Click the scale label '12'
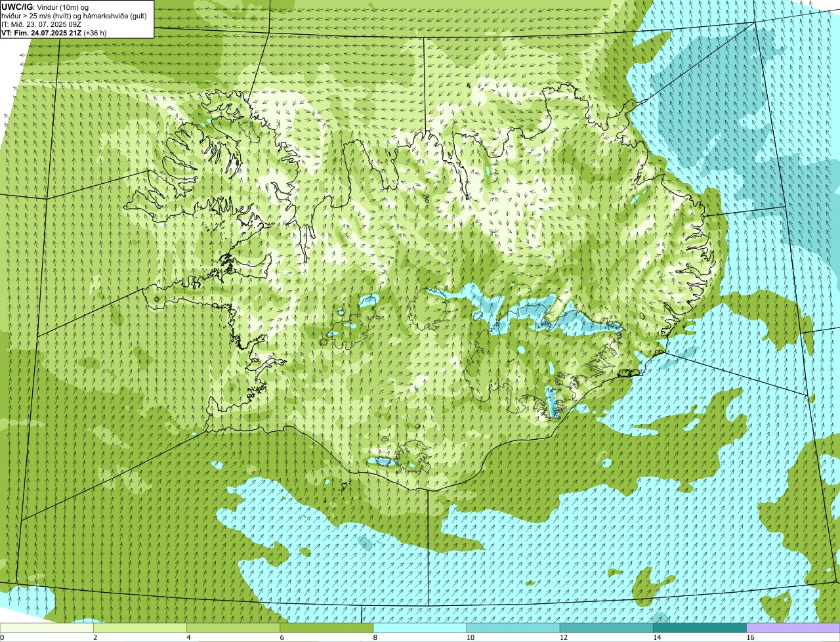 (564, 637)
